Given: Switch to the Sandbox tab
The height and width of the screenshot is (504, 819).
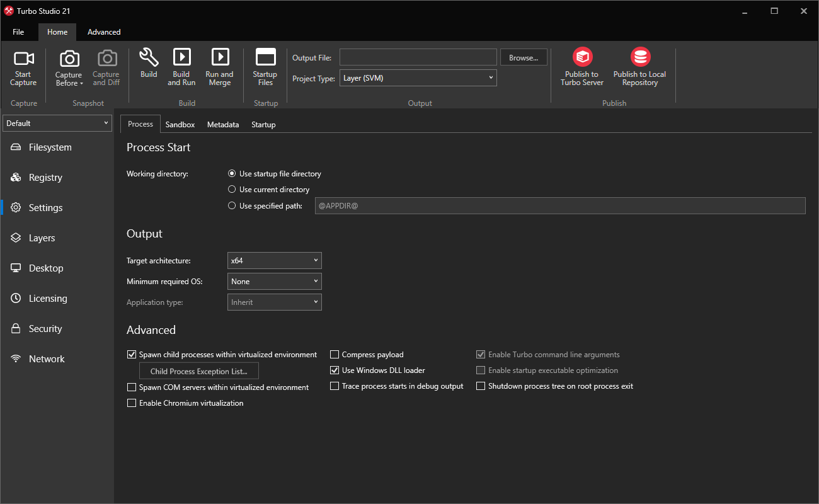Looking at the screenshot, I should pyautogui.click(x=180, y=124).
